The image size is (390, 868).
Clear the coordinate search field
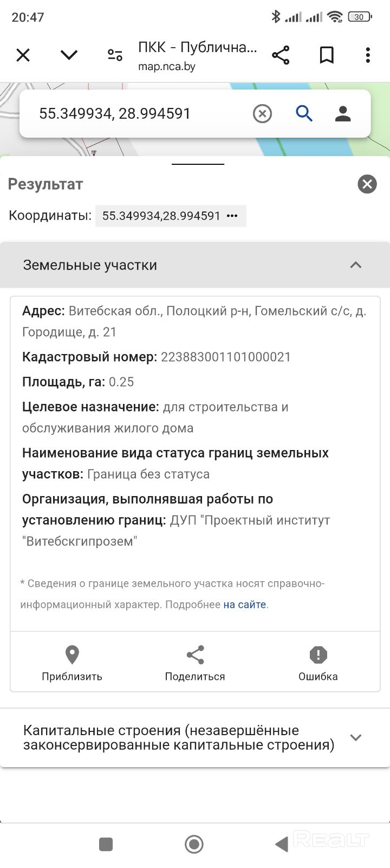pyautogui.click(x=262, y=114)
